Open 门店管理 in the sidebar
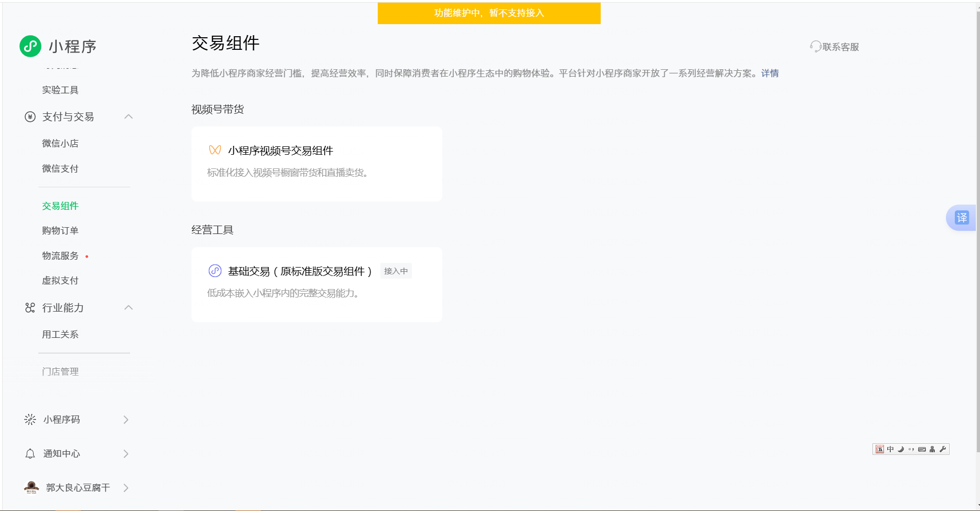 click(x=60, y=371)
